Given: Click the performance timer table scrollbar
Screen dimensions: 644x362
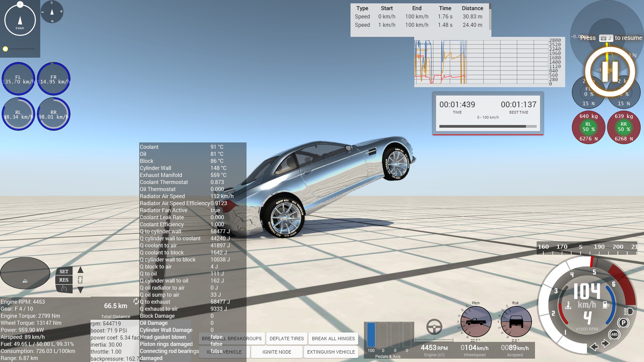Looking at the screenshot, I should (x=490, y=17).
